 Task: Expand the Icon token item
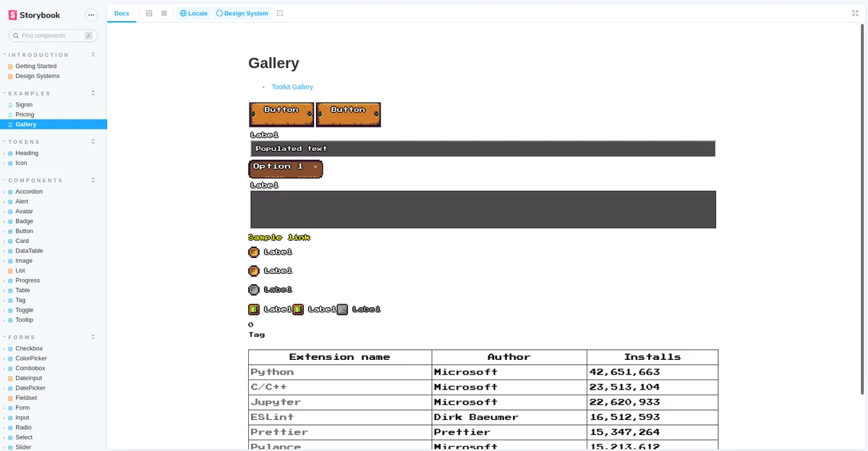click(21, 163)
